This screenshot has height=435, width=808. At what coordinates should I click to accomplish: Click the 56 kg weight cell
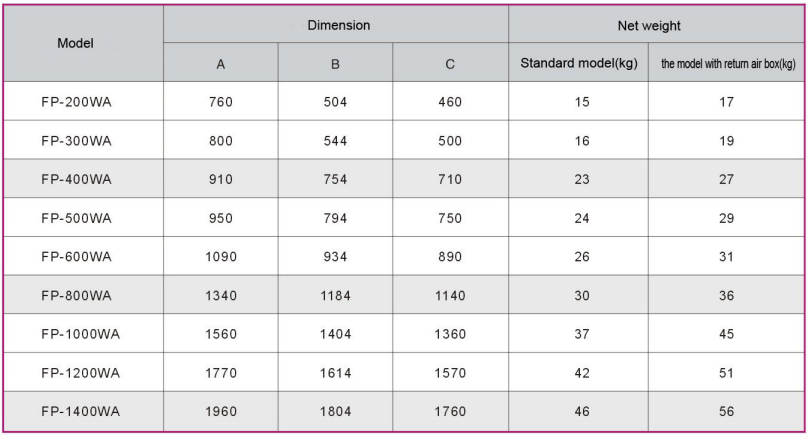click(x=727, y=410)
